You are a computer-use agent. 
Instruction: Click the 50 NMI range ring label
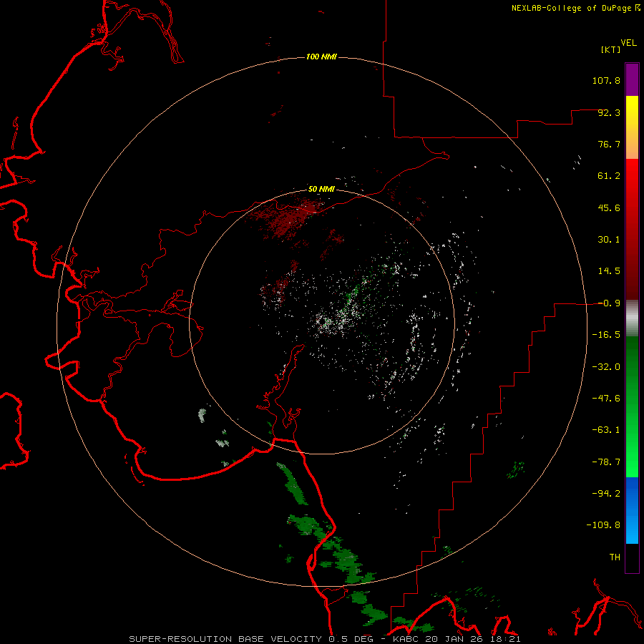(x=321, y=189)
